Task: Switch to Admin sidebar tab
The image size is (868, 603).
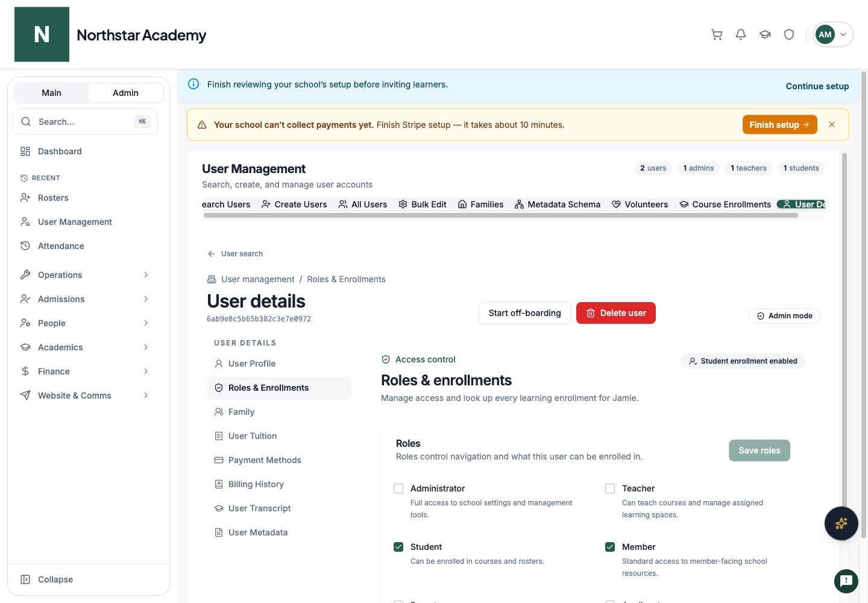Action: click(125, 93)
